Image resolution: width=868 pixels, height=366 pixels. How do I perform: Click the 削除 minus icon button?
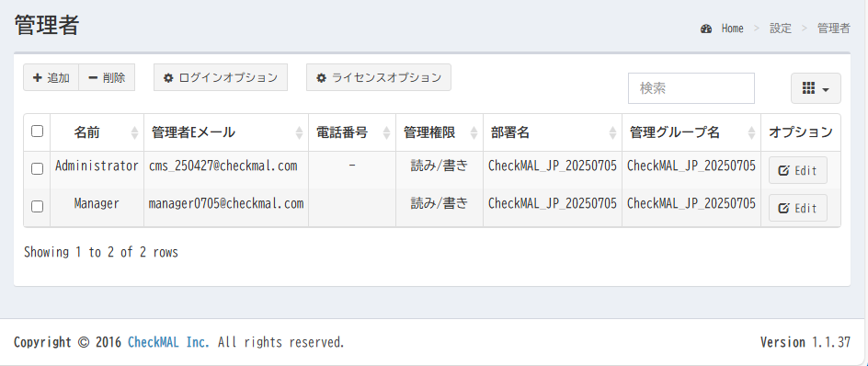(x=107, y=77)
